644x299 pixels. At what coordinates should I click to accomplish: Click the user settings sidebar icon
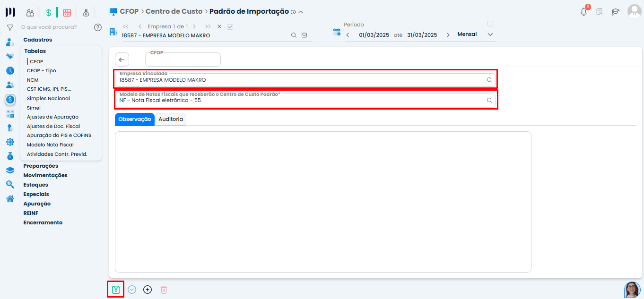[x=10, y=43]
